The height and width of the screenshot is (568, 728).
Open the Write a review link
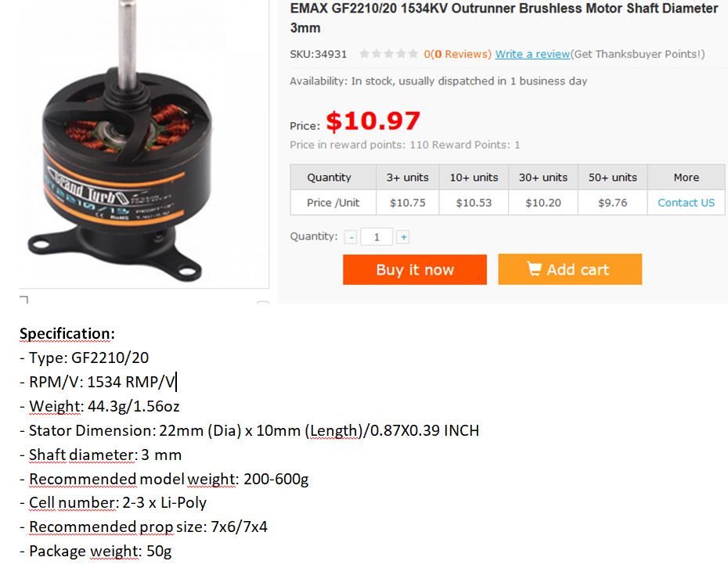pyautogui.click(x=532, y=54)
